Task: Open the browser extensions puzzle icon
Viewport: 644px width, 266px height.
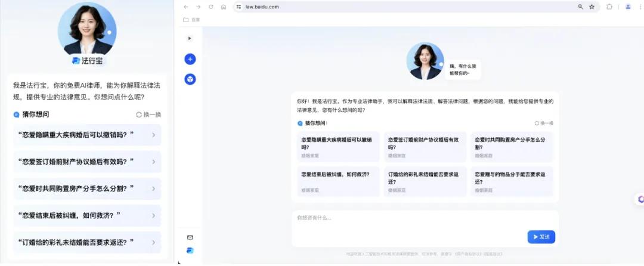Action: [609, 7]
